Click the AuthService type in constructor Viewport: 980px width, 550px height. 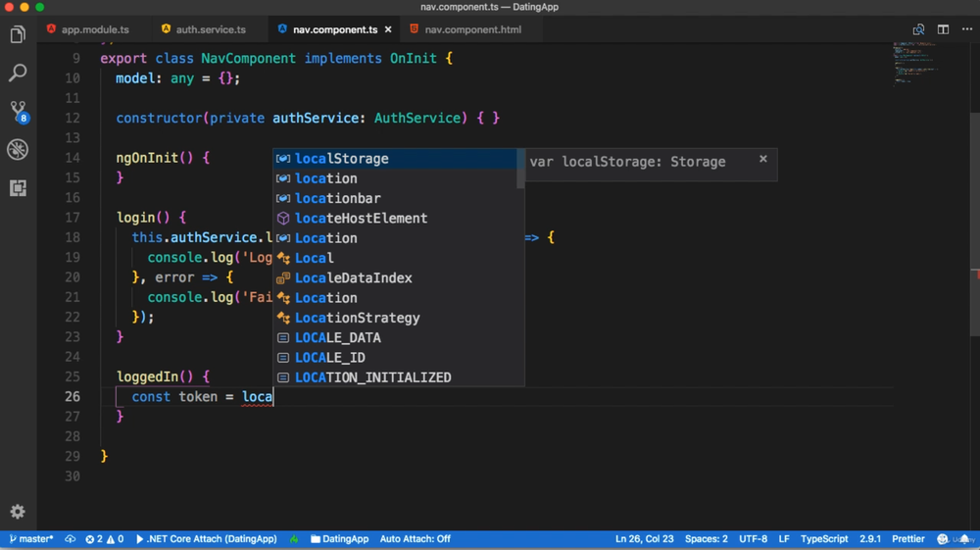pos(416,118)
